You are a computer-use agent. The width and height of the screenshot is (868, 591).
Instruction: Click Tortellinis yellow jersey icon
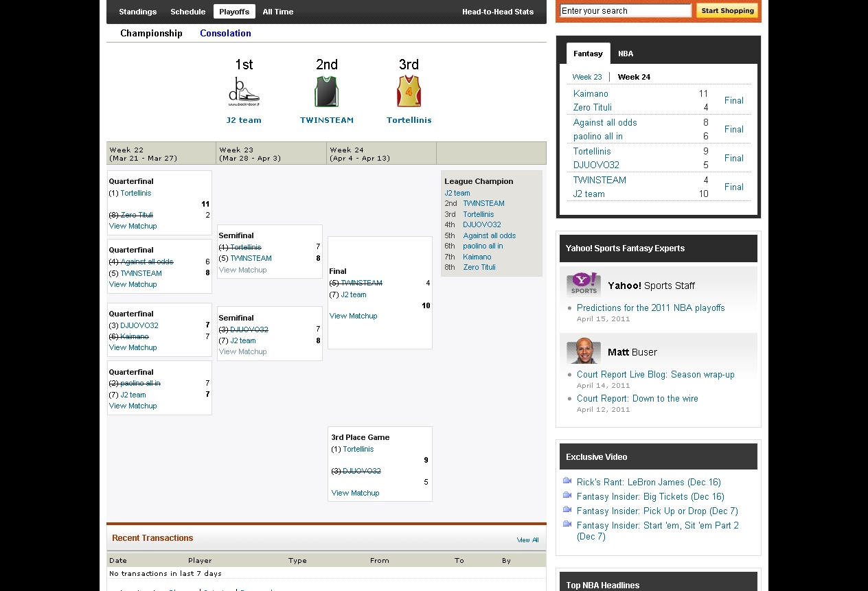tap(409, 92)
